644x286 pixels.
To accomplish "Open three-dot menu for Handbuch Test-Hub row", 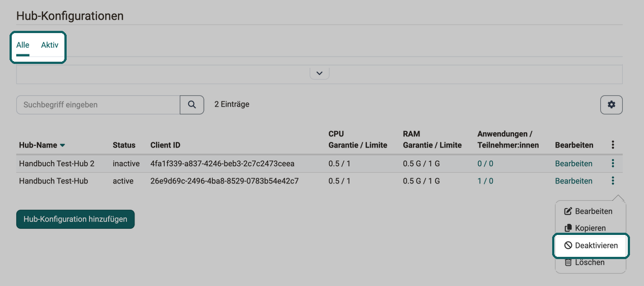I will point(613,181).
